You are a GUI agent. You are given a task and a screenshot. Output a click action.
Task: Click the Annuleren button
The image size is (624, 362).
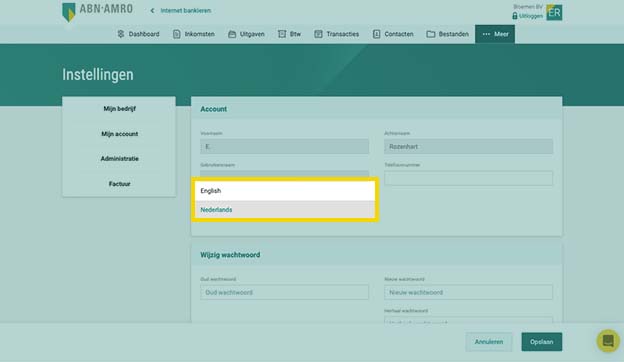click(489, 342)
